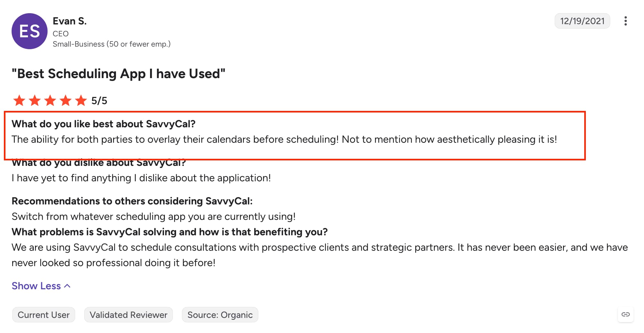
Task: Click the "Recommendations to others" heading
Action: click(x=132, y=201)
